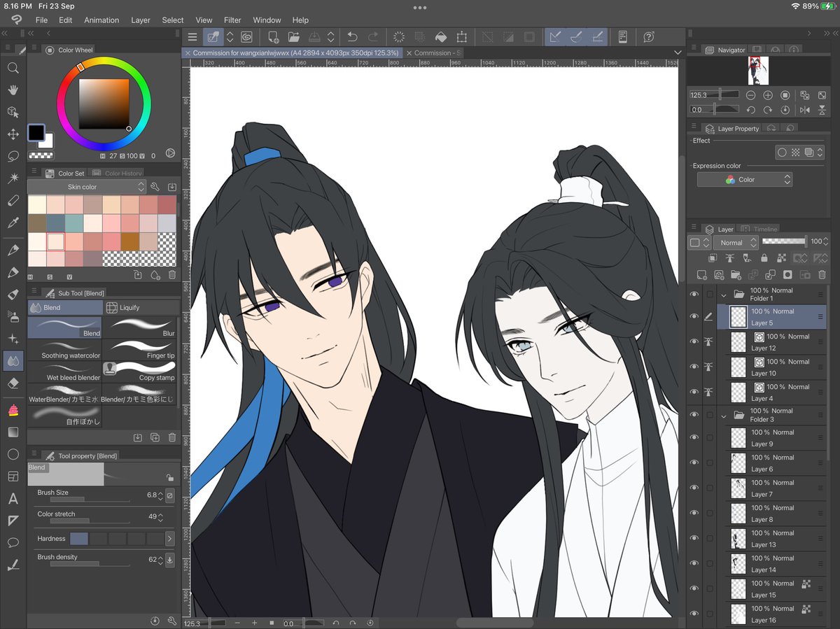
Task: Select the Move layer tool
Action: tap(13, 134)
